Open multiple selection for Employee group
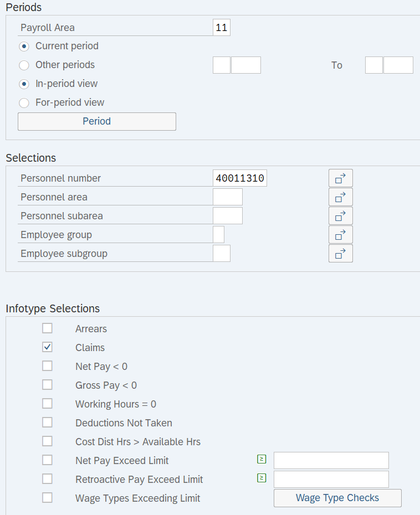This screenshot has width=420, height=515. click(x=340, y=235)
